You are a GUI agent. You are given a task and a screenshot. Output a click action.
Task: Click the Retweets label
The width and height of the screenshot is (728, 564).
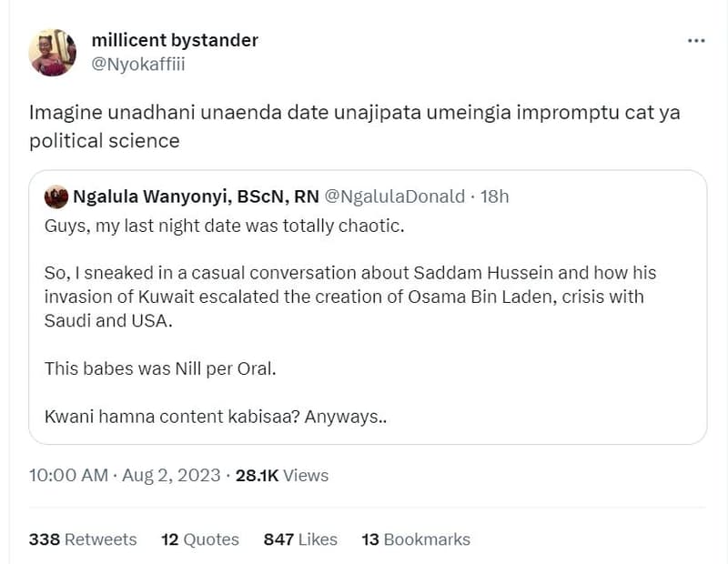coord(100,539)
